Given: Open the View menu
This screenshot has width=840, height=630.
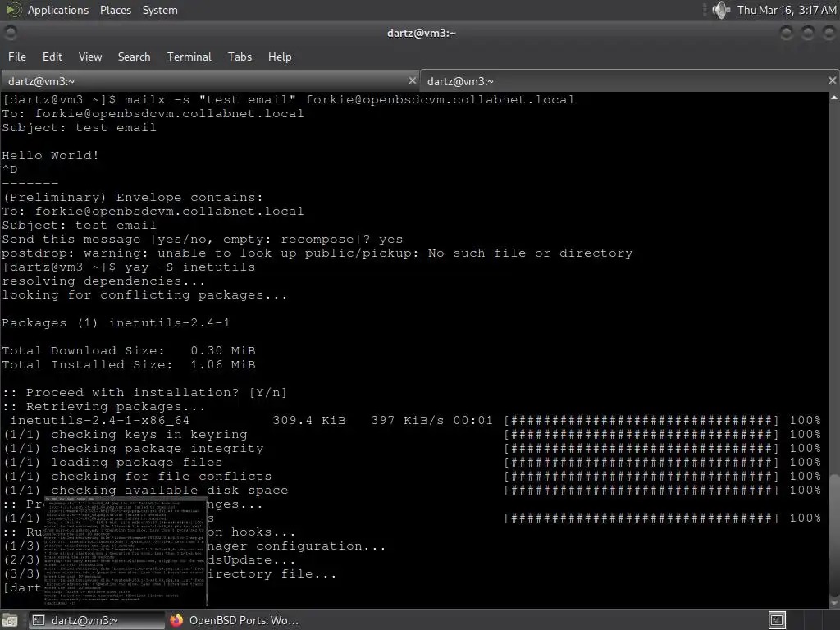Looking at the screenshot, I should (90, 57).
